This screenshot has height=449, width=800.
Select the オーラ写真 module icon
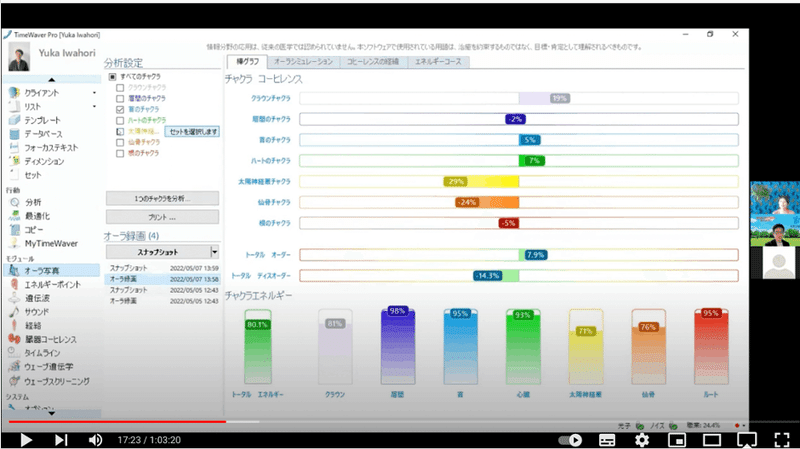click(14, 271)
